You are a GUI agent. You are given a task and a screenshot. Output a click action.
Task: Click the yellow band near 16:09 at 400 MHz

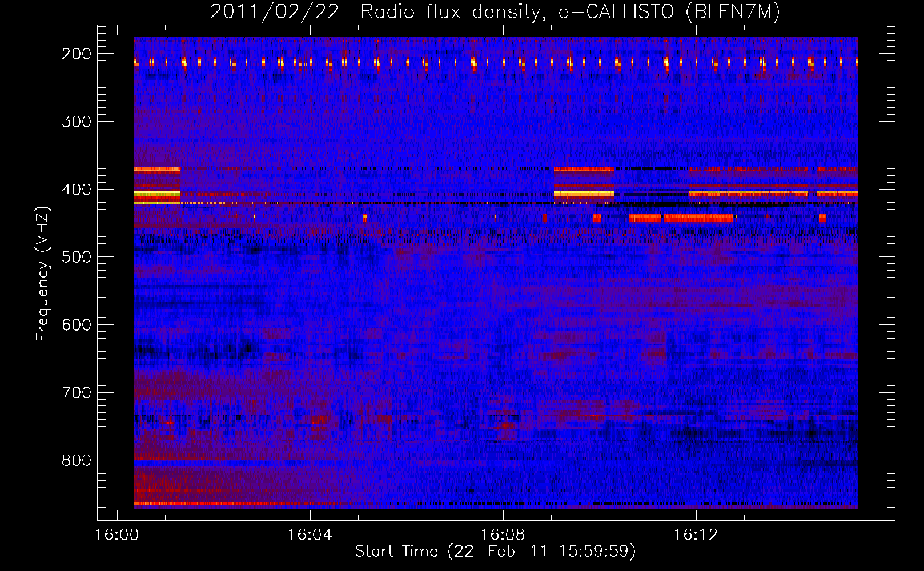coord(584,194)
